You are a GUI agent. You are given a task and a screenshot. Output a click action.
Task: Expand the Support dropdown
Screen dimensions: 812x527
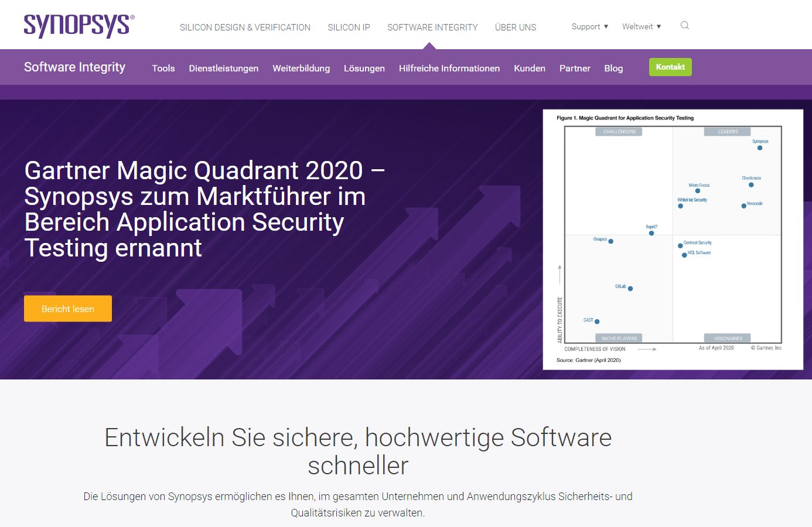[589, 26]
